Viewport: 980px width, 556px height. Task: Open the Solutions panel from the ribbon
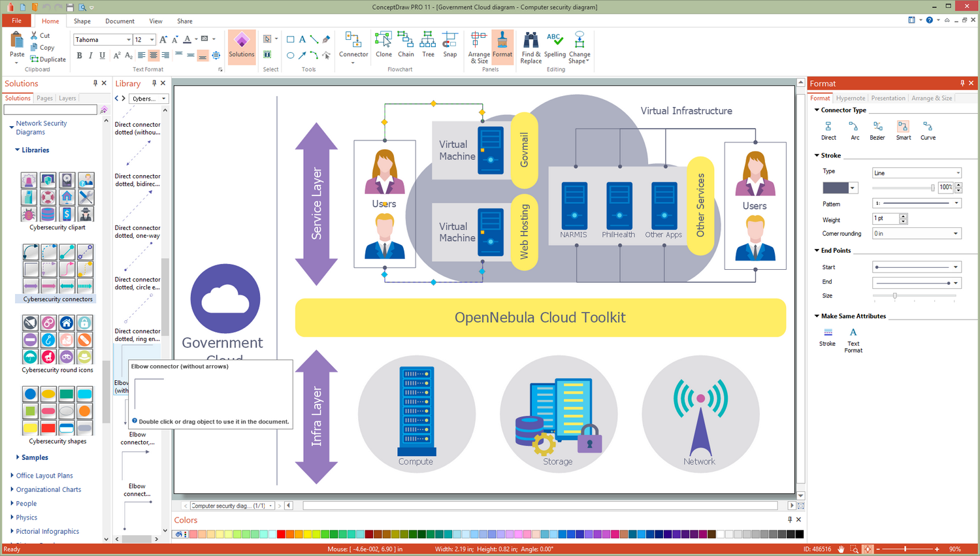coord(242,46)
